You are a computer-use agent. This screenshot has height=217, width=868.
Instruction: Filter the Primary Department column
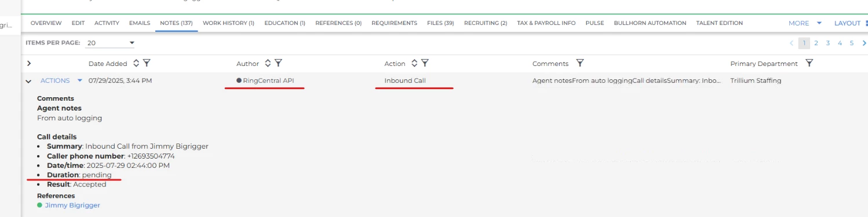pos(809,63)
